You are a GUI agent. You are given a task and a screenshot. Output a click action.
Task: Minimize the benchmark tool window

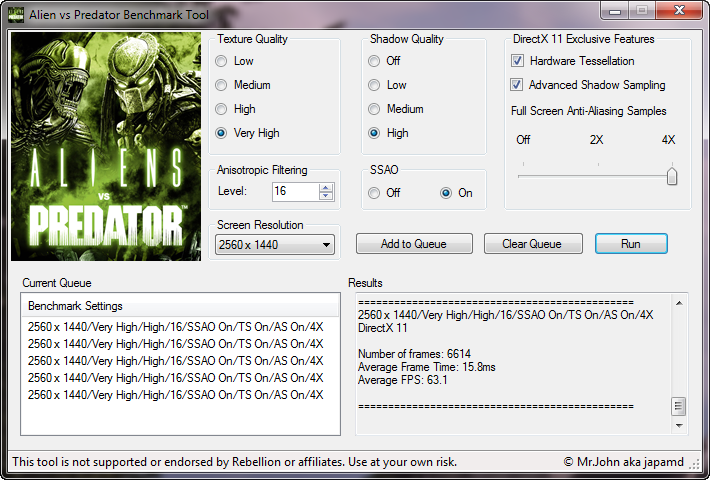tap(614, 11)
